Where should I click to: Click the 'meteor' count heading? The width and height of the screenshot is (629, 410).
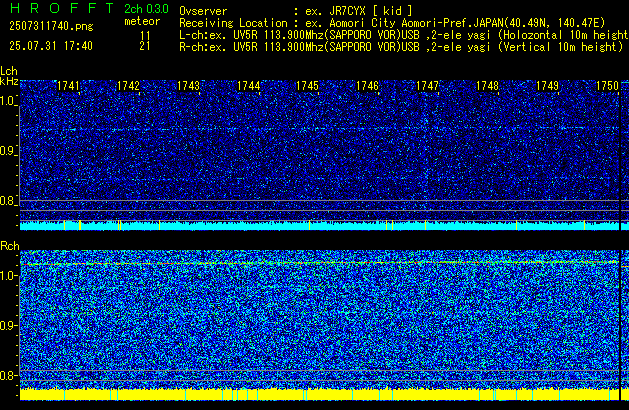coord(142,21)
